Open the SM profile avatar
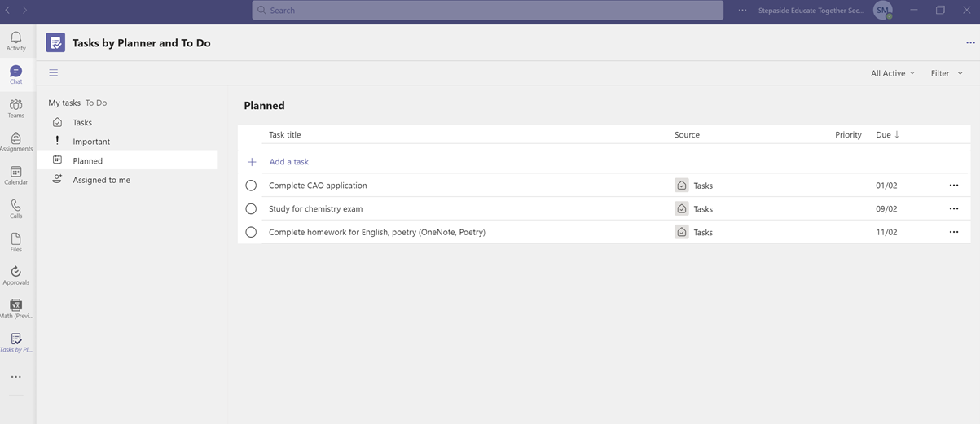This screenshot has width=980, height=424. 883,10
